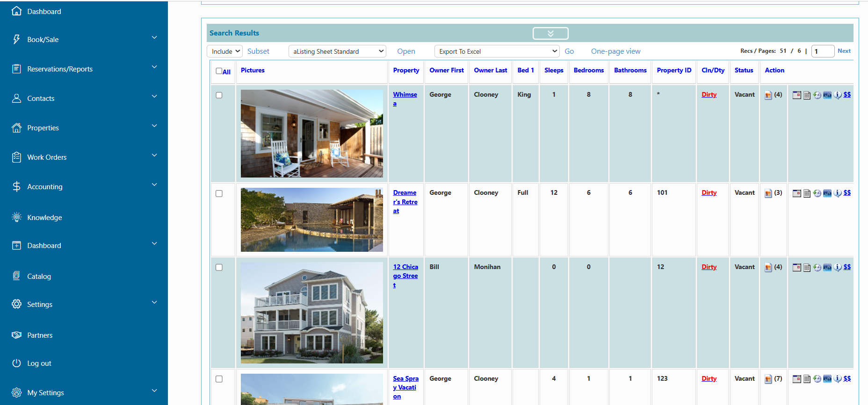
Task: Click the Partners handshake icon in the sidebar
Action: 17,335
